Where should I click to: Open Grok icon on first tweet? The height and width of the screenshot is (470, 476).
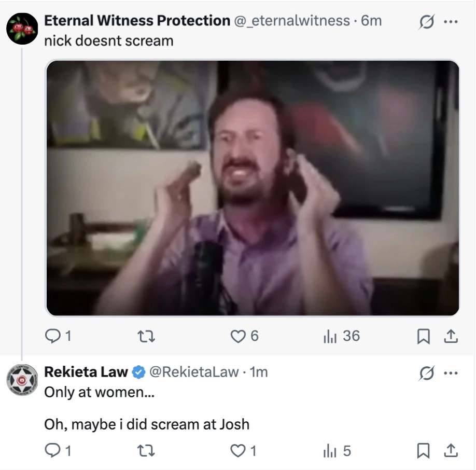427,22
